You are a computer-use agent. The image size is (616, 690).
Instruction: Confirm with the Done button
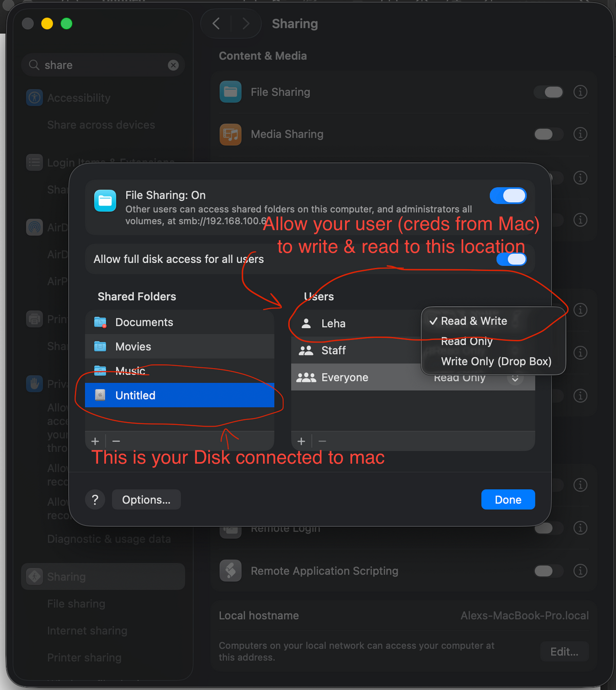click(508, 500)
